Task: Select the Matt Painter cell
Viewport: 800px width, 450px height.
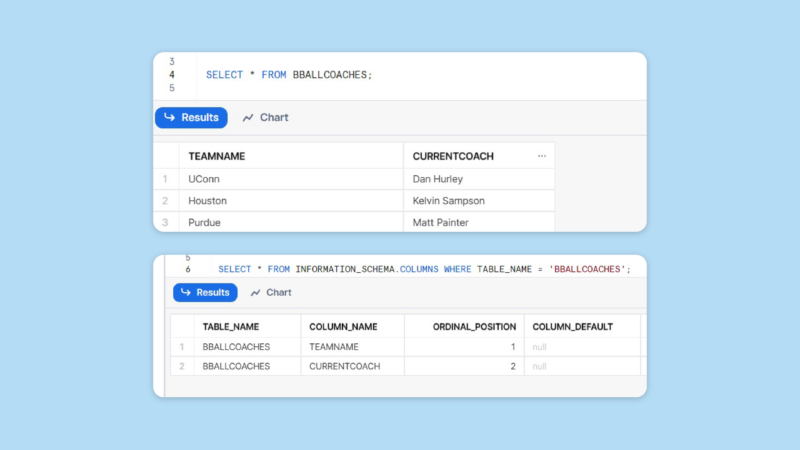Action: click(440, 222)
